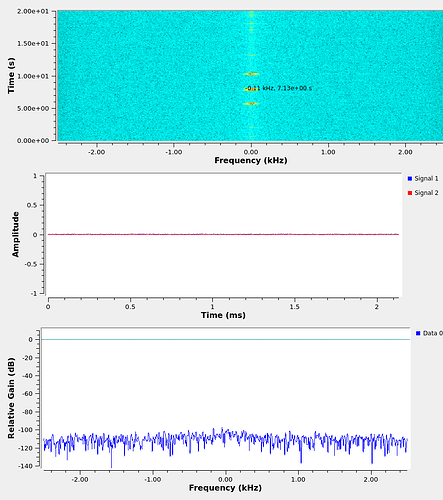Click the 'Time (s)' waterfall axis label
This screenshot has width=443, height=500.
(x=11, y=76)
